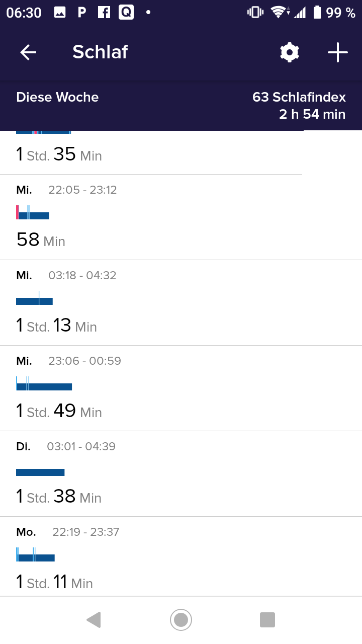
Task: Open Wednesday 23:06 - 00:59 sleep entry
Action: click(x=181, y=388)
